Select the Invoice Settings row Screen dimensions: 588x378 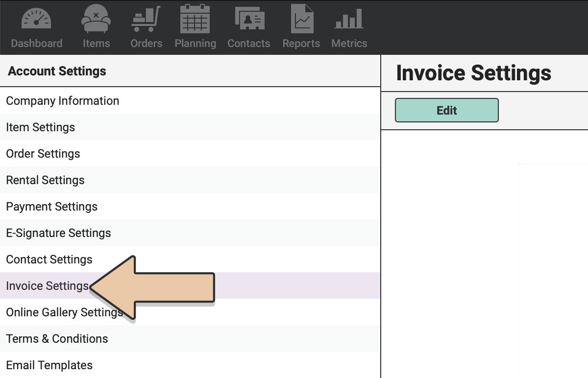tap(190, 286)
